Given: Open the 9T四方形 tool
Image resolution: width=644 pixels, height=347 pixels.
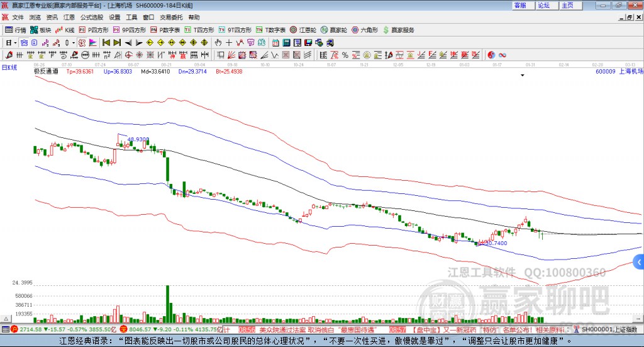Looking at the screenshot, I should [x=235, y=30].
